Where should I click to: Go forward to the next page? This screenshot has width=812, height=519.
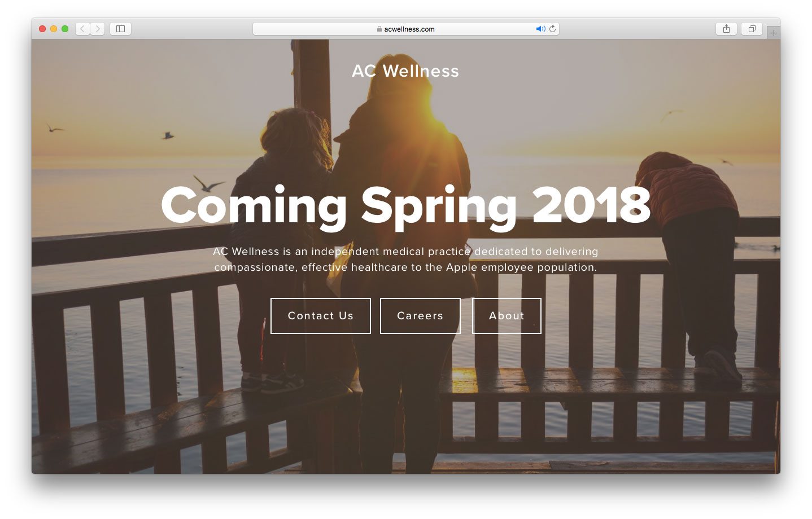(x=98, y=29)
